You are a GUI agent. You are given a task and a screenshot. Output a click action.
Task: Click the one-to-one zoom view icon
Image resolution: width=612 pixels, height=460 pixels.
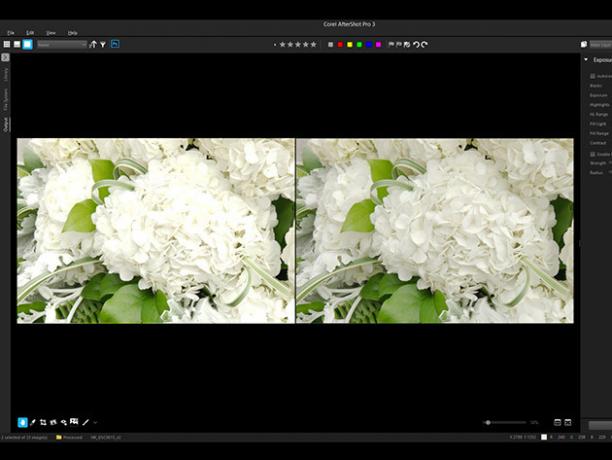568,422
